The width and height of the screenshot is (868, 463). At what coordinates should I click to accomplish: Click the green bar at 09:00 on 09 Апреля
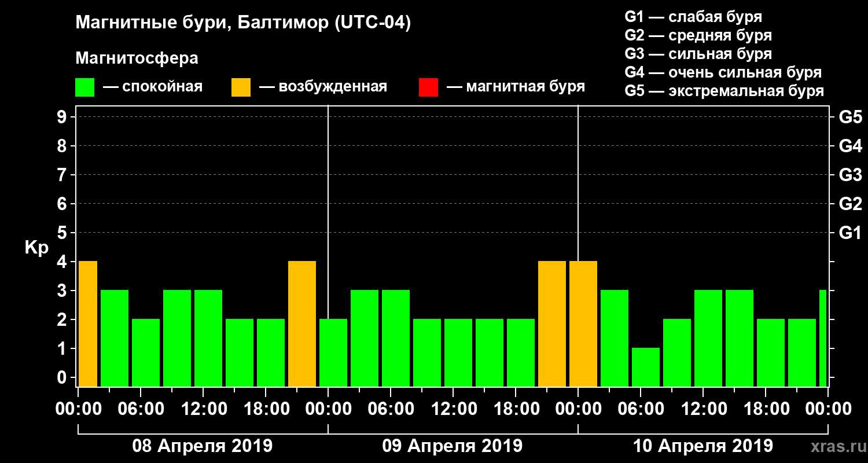click(427, 352)
